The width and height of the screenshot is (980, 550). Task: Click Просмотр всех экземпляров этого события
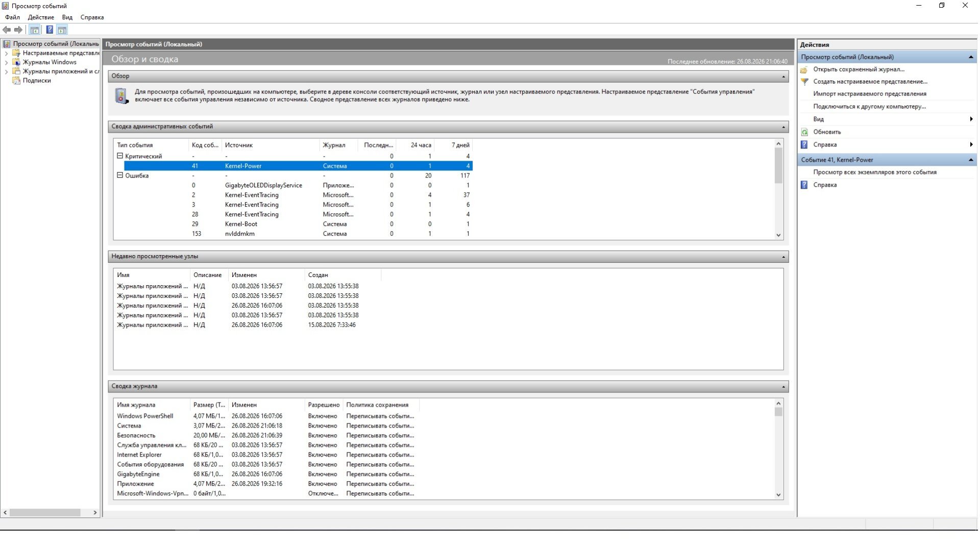pyautogui.click(x=875, y=172)
